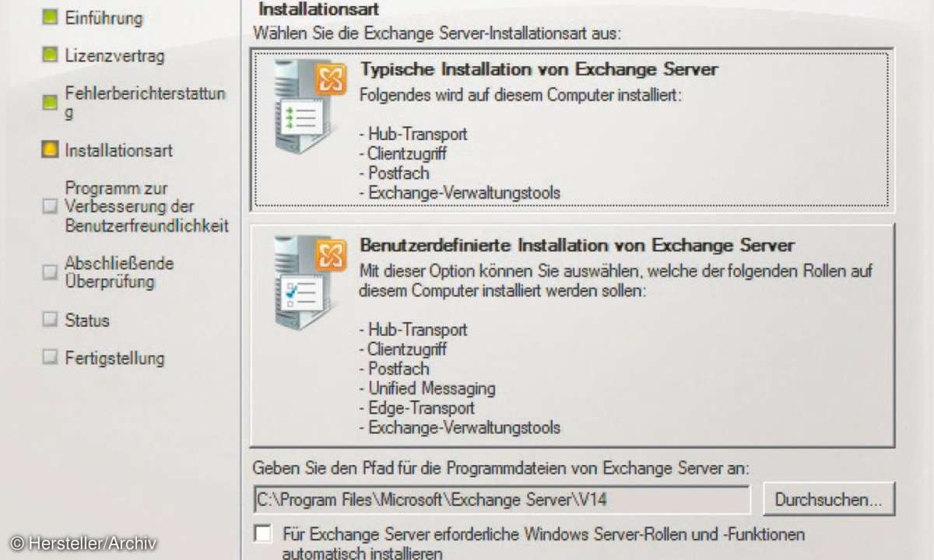Select the Fehlerberichterstattung step label
The width and height of the screenshot is (934, 560).
click(x=146, y=103)
